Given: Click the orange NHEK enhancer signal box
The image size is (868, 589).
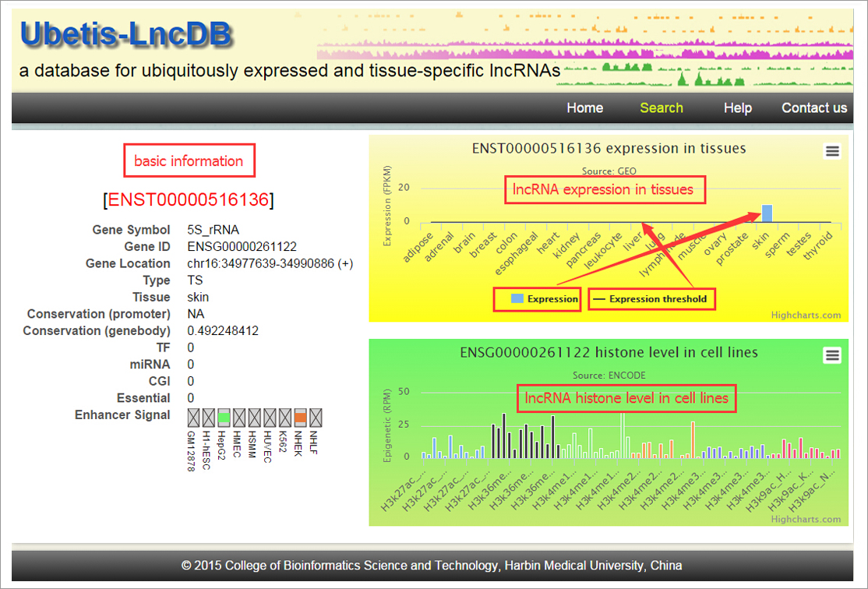Looking at the screenshot, I should click(x=301, y=418).
